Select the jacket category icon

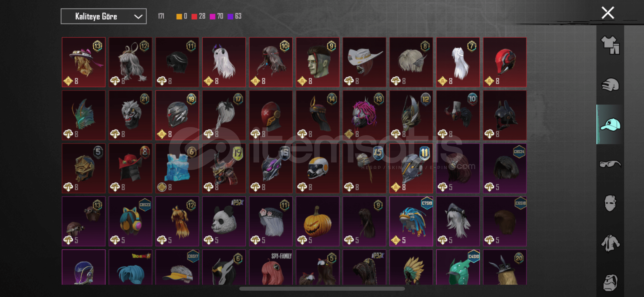[610, 243]
